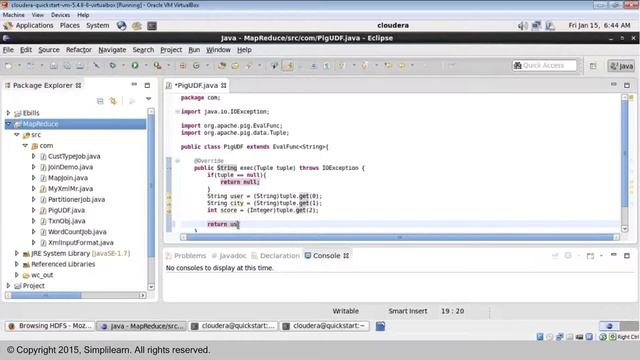
Task: Select CustTypeJob.java in Package Explorer
Action: pos(74,156)
